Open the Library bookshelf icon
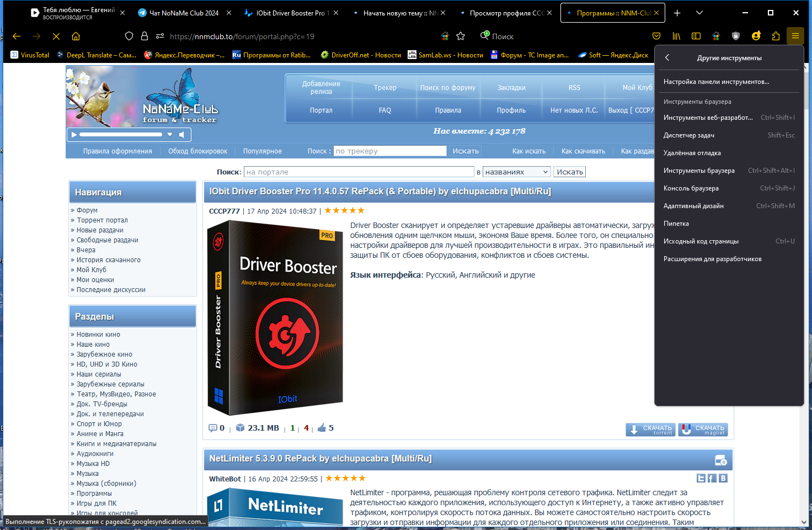The height and width of the screenshot is (530, 812). (676, 36)
